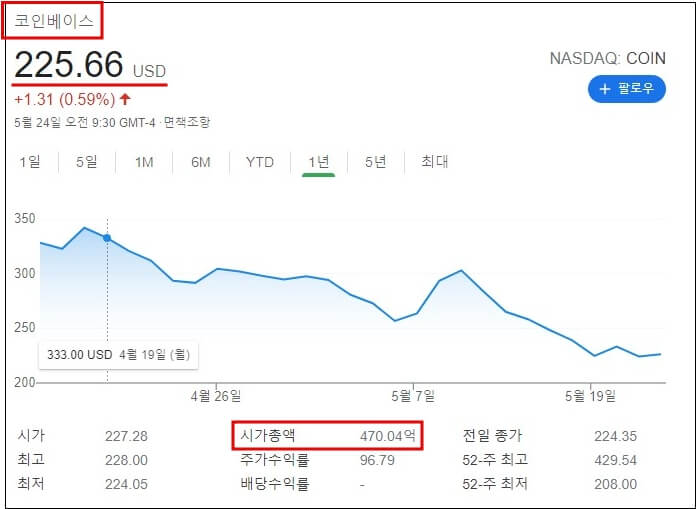
Task: Click the 배당수익률 label
Action: (274, 483)
